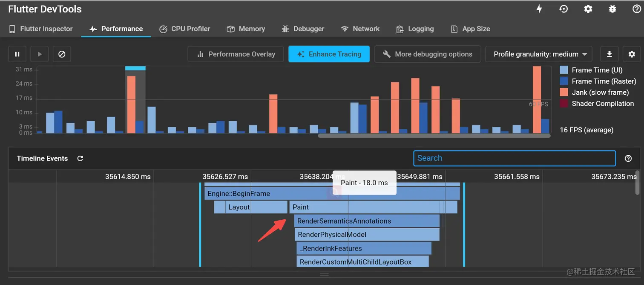Screen dimensions: 644x285
Task: Switch to Flutter Inspector tab
Action: click(41, 29)
